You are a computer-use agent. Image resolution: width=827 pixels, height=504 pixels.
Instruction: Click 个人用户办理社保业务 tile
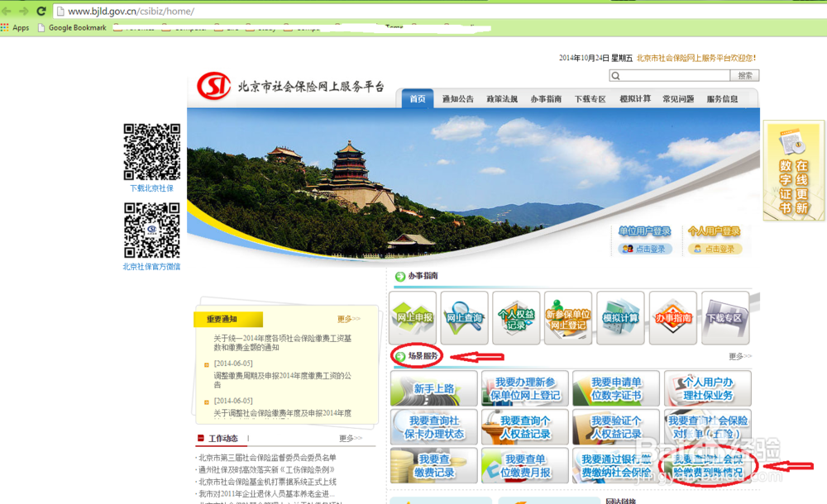pyautogui.click(x=708, y=388)
